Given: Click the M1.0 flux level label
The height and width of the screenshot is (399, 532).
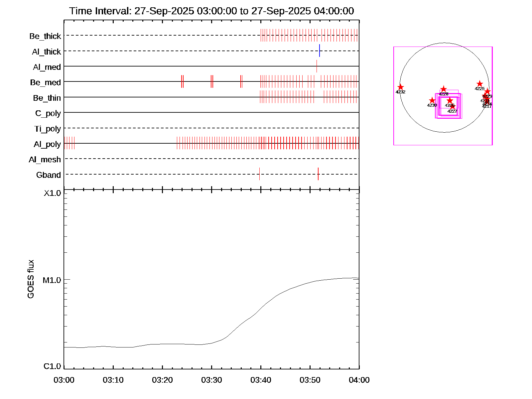Looking at the screenshot, I should pyautogui.click(x=52, y=280).
